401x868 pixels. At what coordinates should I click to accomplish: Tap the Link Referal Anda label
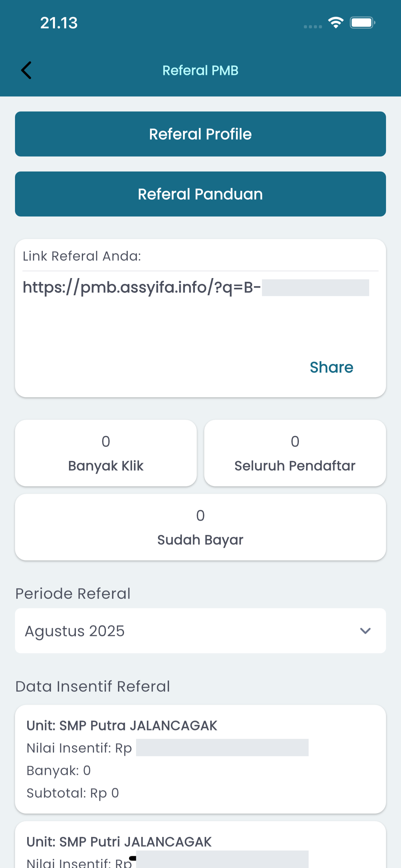(82, 256)
